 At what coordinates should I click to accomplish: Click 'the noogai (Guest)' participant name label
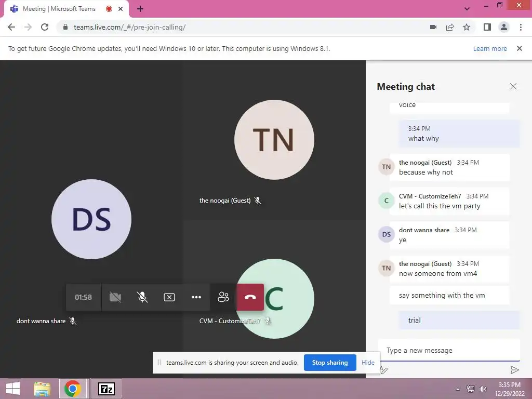[x=225, y=201]
